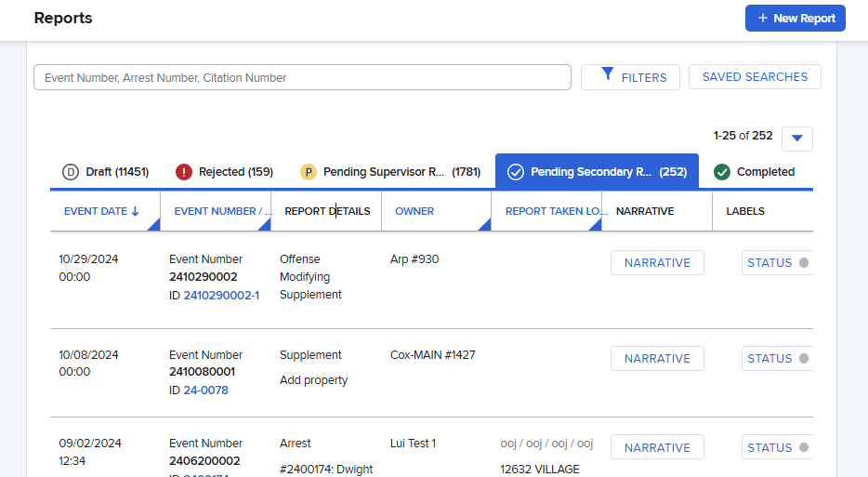Click the red Rejected alert icon

pyautogui.click(x=184, y=172)
